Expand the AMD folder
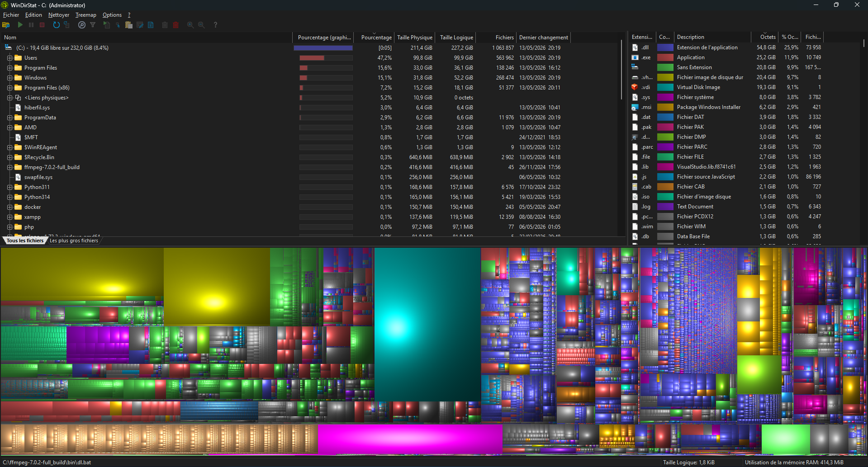 click(x=9, y=127)
